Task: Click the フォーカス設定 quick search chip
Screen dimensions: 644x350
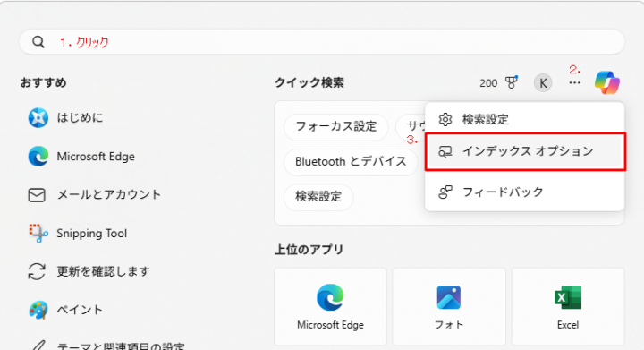Action: tap(336, 126)
